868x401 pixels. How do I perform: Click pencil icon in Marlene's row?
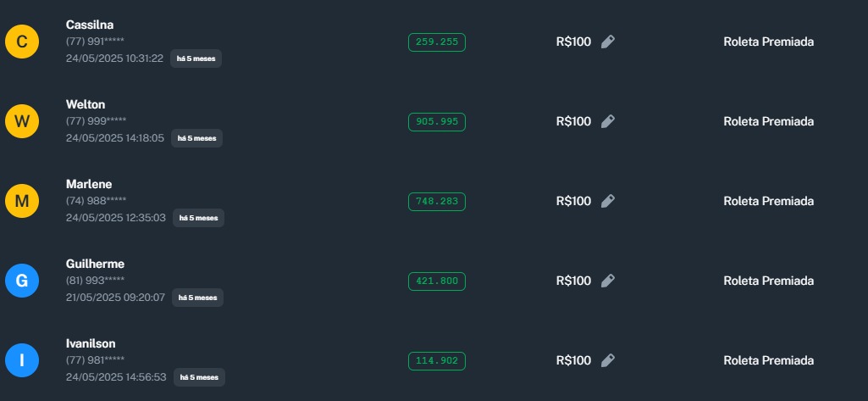608,201
